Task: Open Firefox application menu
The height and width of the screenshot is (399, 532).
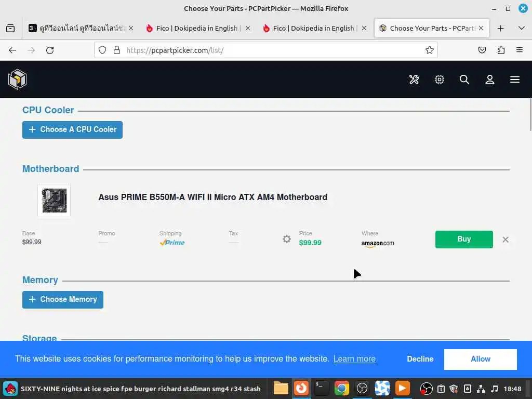Action: point(520,50)
